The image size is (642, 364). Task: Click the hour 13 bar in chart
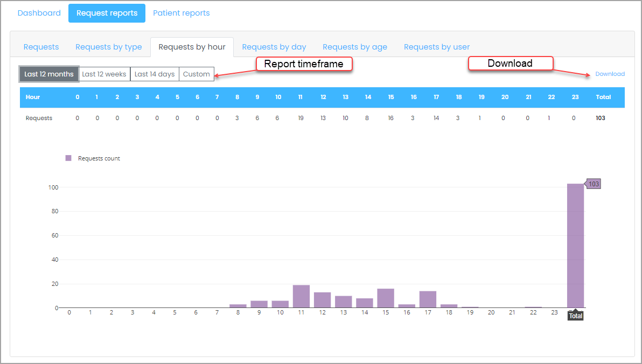[344, 302]
